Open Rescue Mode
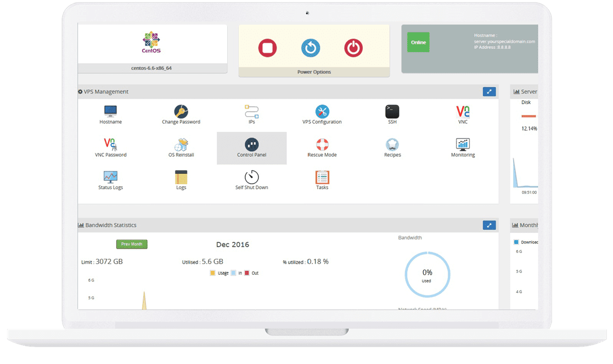Image resolution: width=613 pixels, height=364 pixels. pos(322,145)
